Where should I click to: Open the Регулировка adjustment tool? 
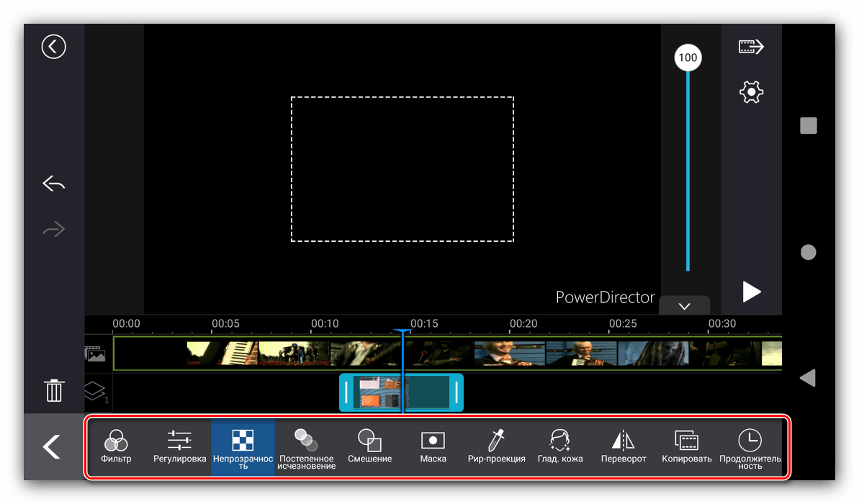tap(180, 446)
